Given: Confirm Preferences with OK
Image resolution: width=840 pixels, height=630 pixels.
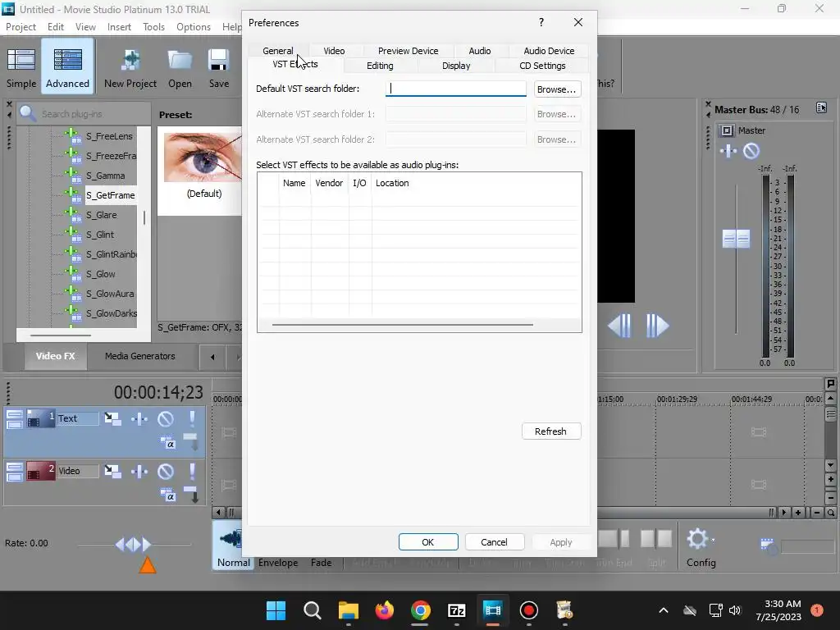Looking at the screenshot, I should tap(428, 542).
